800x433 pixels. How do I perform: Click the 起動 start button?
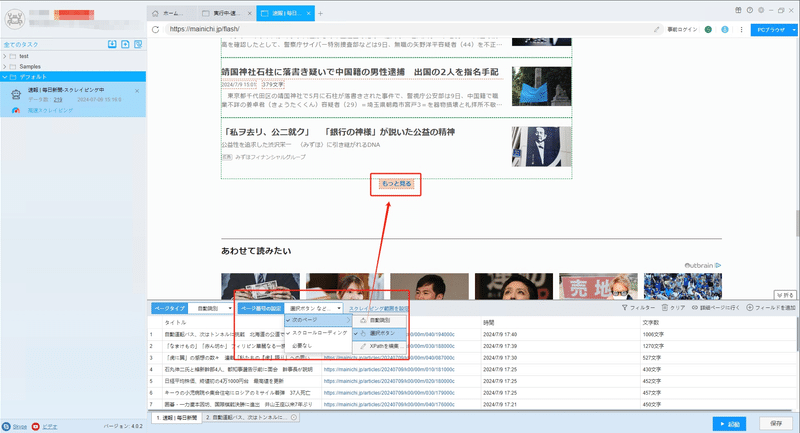[x=729, y=424]
